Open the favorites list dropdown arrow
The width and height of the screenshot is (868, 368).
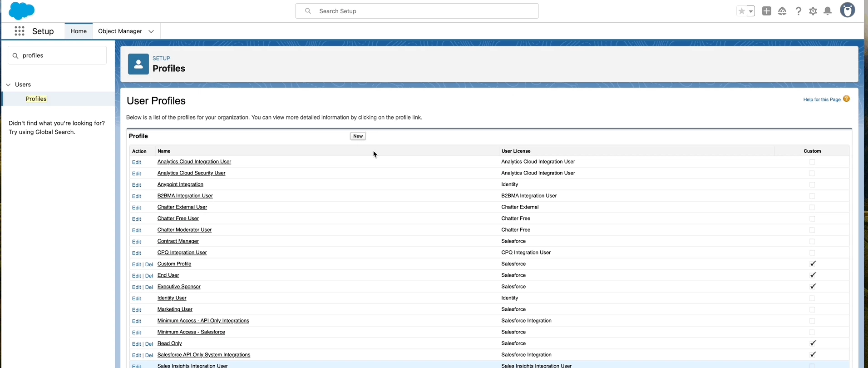[751, 11]
